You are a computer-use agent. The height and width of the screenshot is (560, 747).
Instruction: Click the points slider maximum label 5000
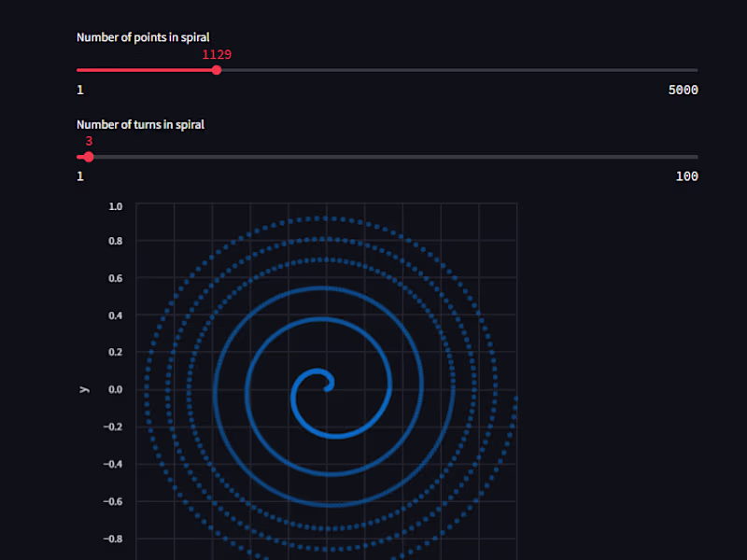click(x=683, y=90)
